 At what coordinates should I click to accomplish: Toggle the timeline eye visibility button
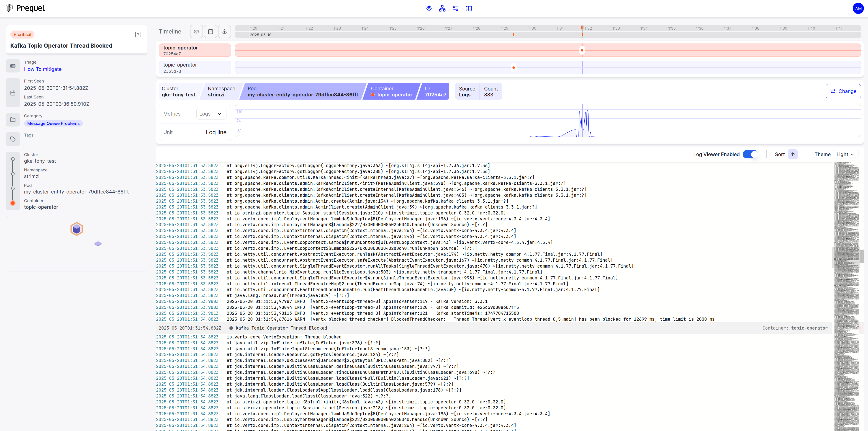point(196,31)
